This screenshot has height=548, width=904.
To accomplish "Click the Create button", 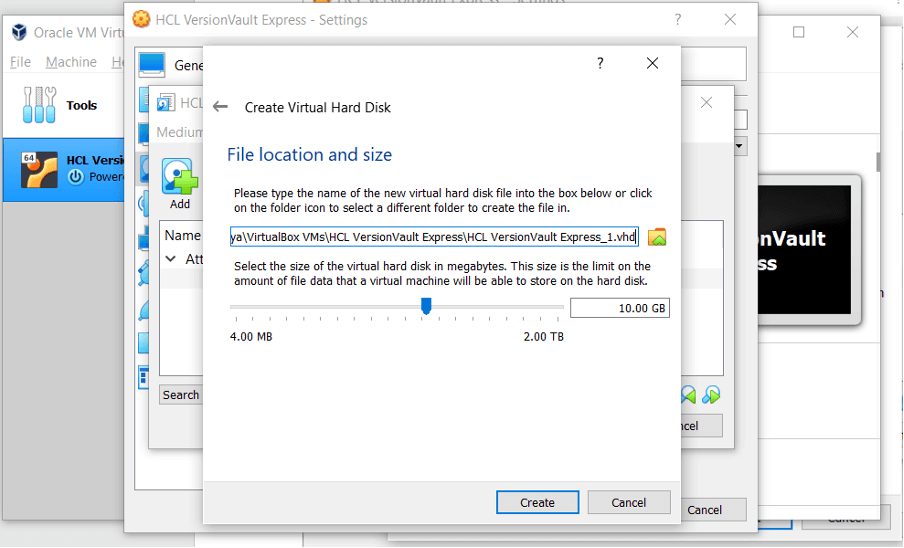I will pyautogui.click(x=537, y=502).
